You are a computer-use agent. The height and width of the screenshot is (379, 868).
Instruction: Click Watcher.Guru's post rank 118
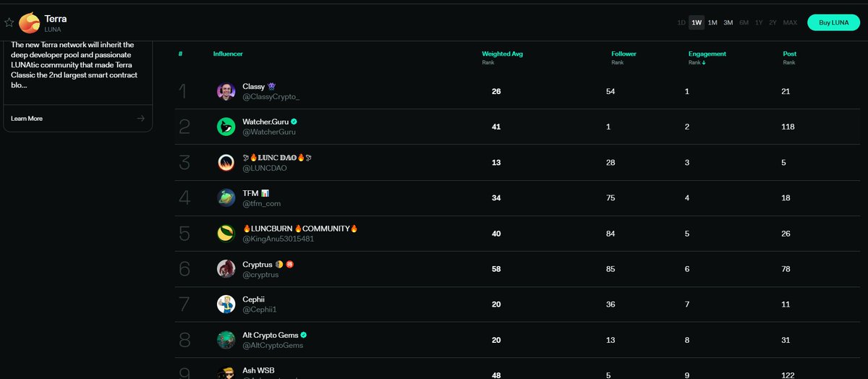click(x=788, y=127)
